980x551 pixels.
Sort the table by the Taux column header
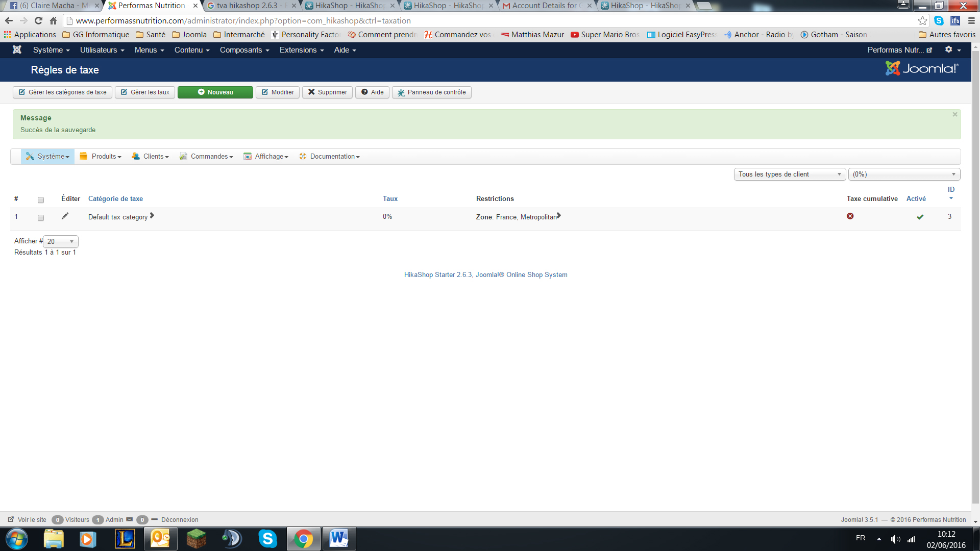390,199
